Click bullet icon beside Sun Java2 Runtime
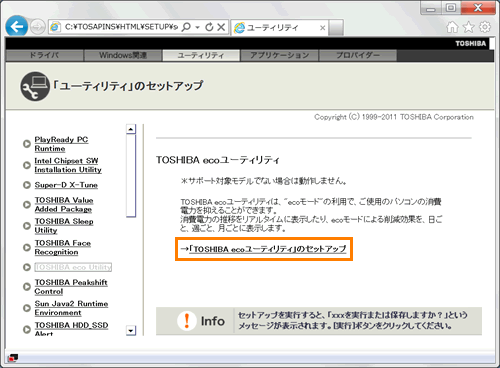 pos(27,308)
